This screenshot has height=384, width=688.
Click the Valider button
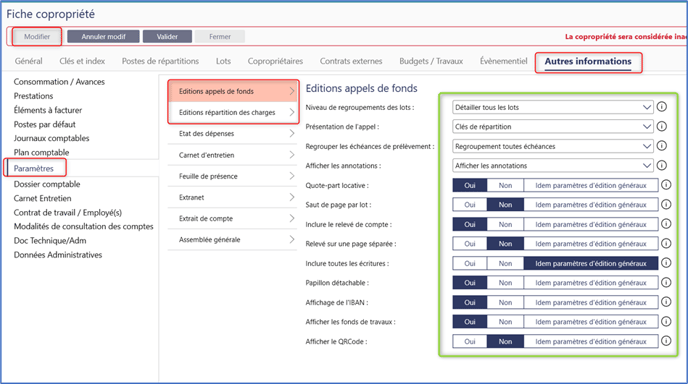click(167, 36)
